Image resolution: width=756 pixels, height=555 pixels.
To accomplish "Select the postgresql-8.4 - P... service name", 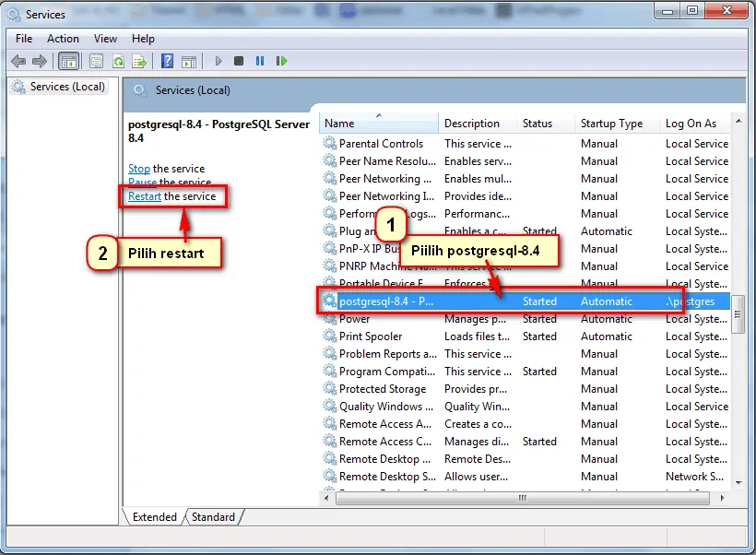I will point(386,301).
